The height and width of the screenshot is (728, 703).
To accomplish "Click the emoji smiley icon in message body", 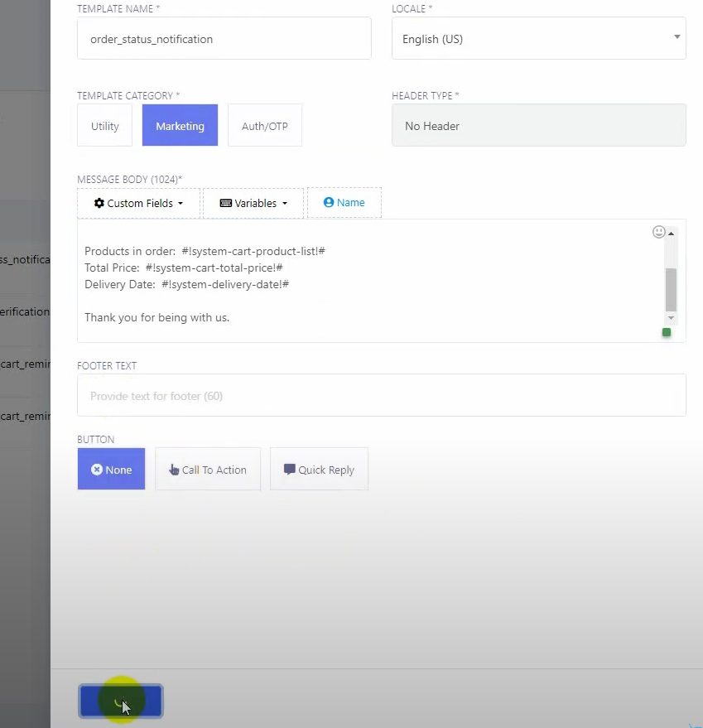I will [659, 232].
